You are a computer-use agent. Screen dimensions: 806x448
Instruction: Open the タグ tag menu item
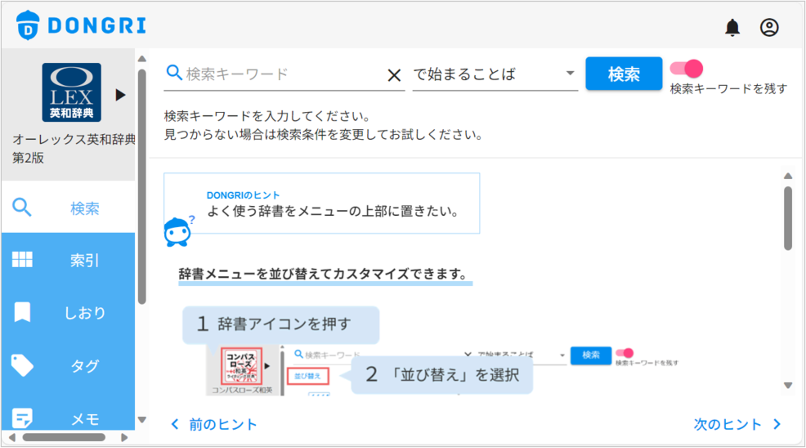pyautogui.click(x=68, y=366)
